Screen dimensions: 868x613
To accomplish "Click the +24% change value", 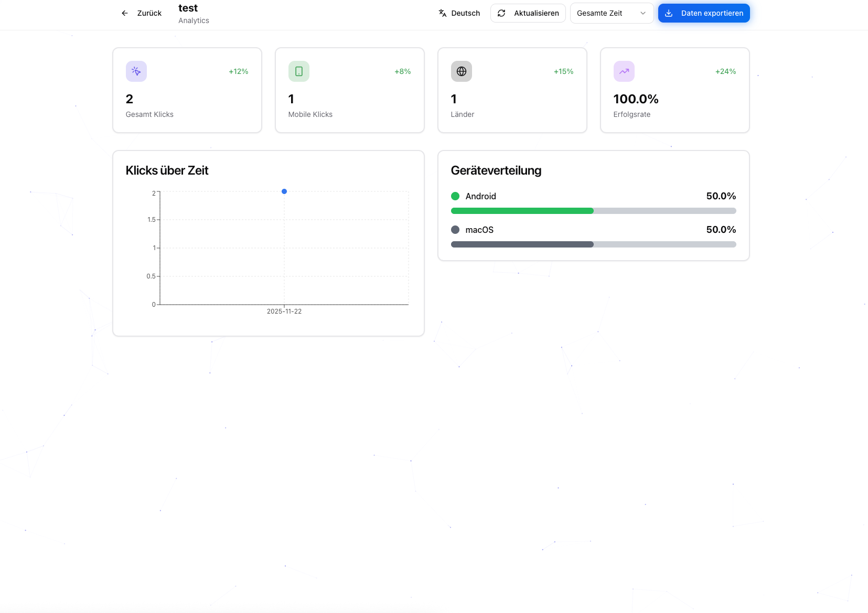I will 726,71.
